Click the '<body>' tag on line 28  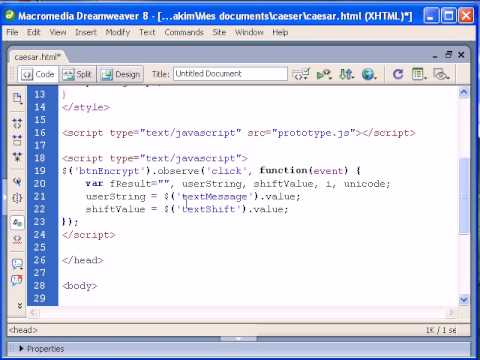coord(80,286)
